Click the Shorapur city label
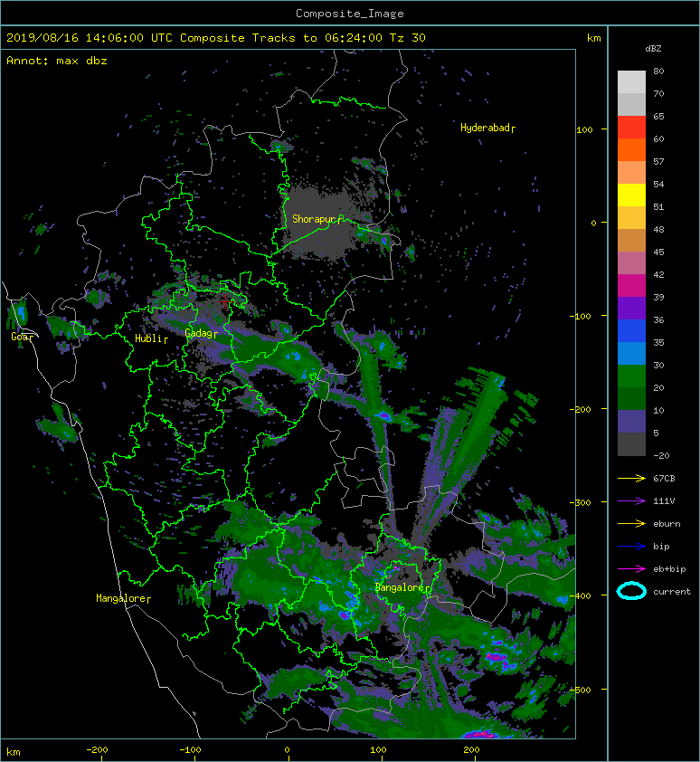 [x=317, y=219]
